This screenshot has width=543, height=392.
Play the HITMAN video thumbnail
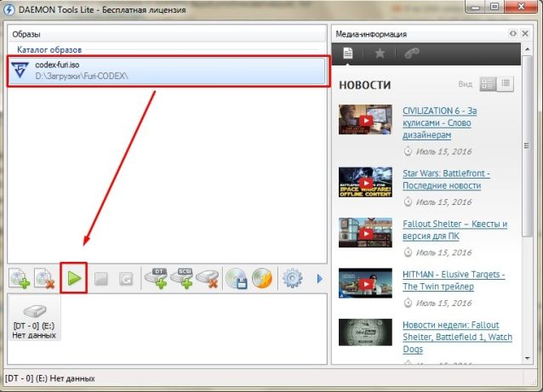pyautogui.click(x=365, y=283)
